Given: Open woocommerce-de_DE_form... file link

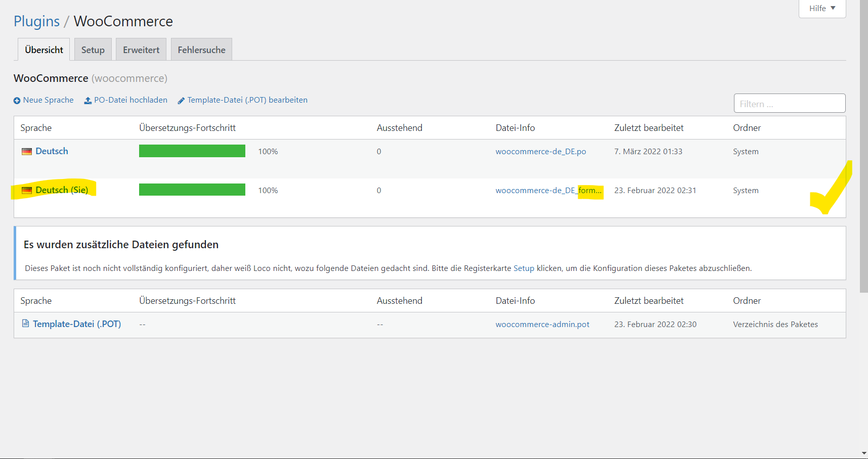Looking at the screenshot, I should pos(549,191).
